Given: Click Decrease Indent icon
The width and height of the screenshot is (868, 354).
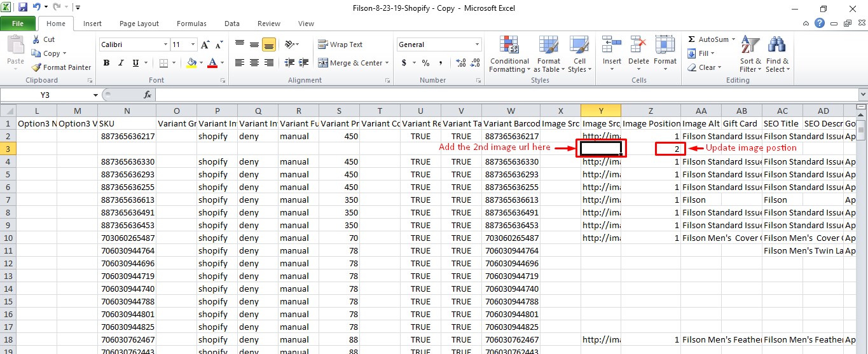Looking at the screenshot, I should [289, 63].
